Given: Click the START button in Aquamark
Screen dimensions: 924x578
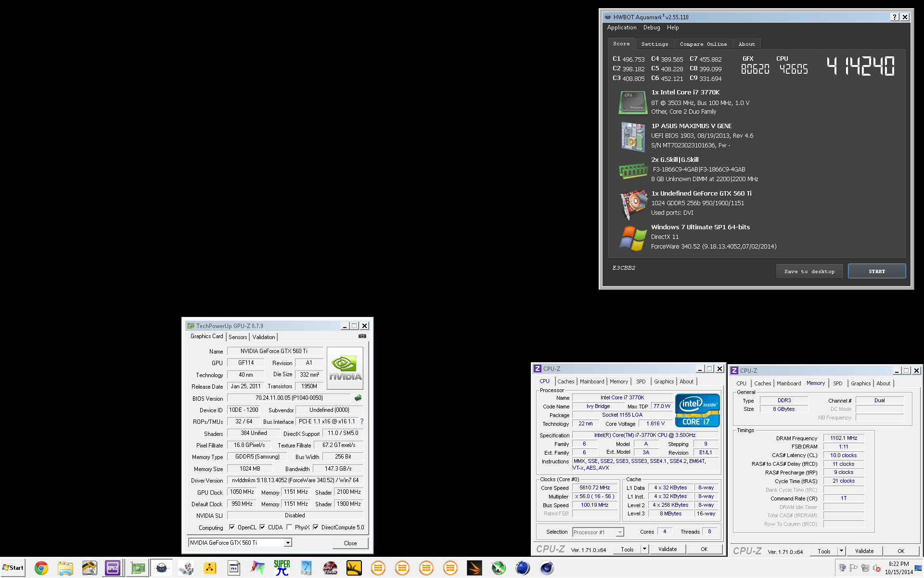Looking at the screenshot, I should click(x=877, y=271).
